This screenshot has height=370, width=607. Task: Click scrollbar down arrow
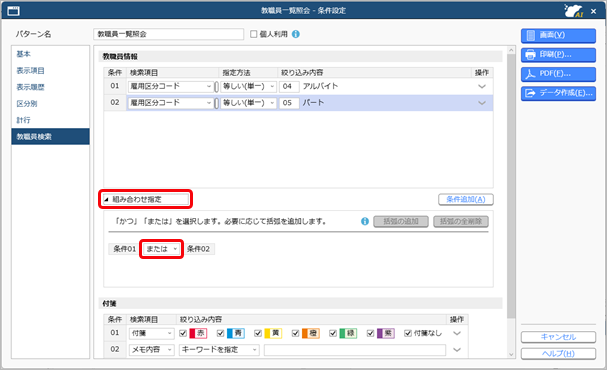click(511, 354)
